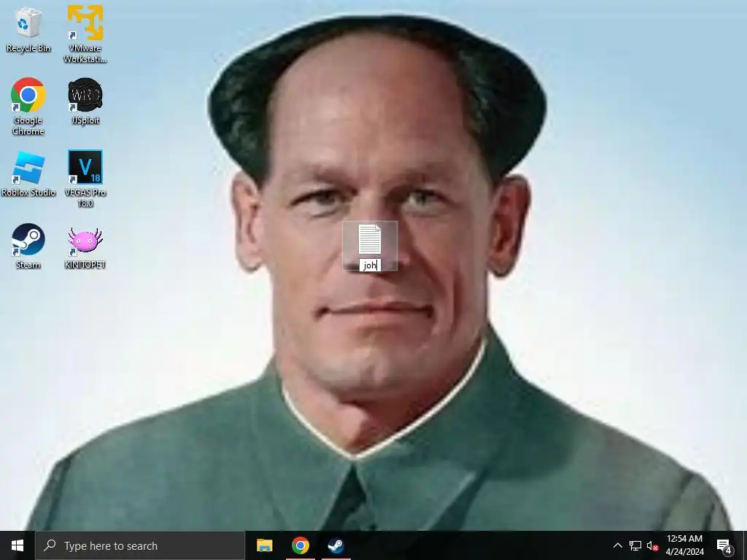
Task: Switch to Steam on the taskbar
Action: tap(336, 545)
